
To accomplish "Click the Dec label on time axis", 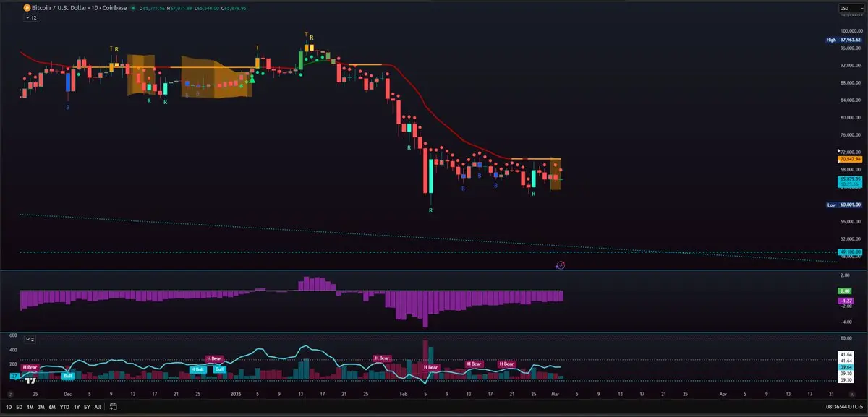I will pos(67,395).
